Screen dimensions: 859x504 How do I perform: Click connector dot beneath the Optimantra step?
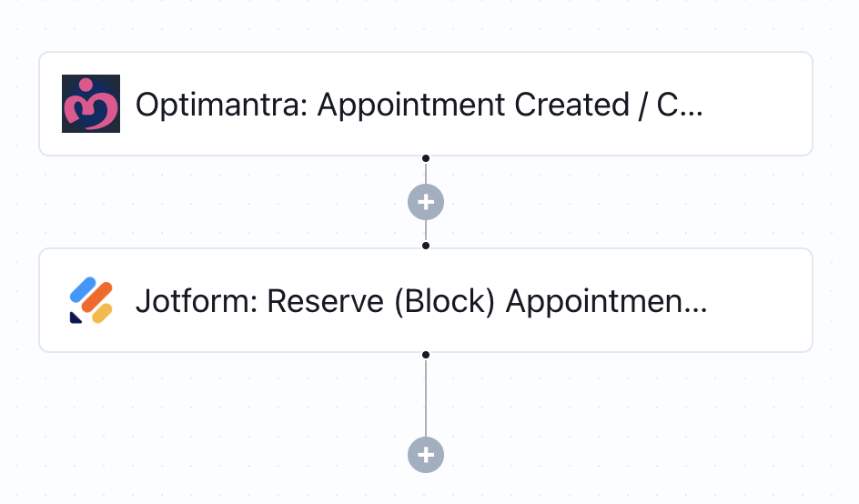tap(426, 158)
